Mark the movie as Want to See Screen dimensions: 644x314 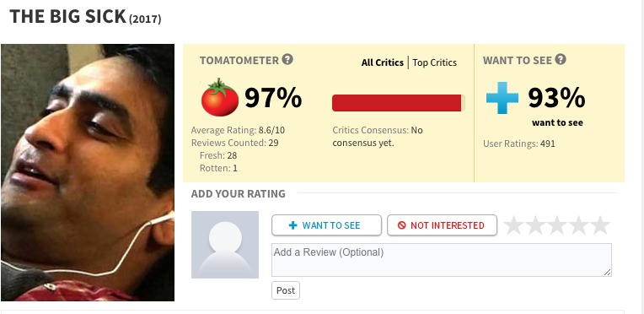click(326, 225)
